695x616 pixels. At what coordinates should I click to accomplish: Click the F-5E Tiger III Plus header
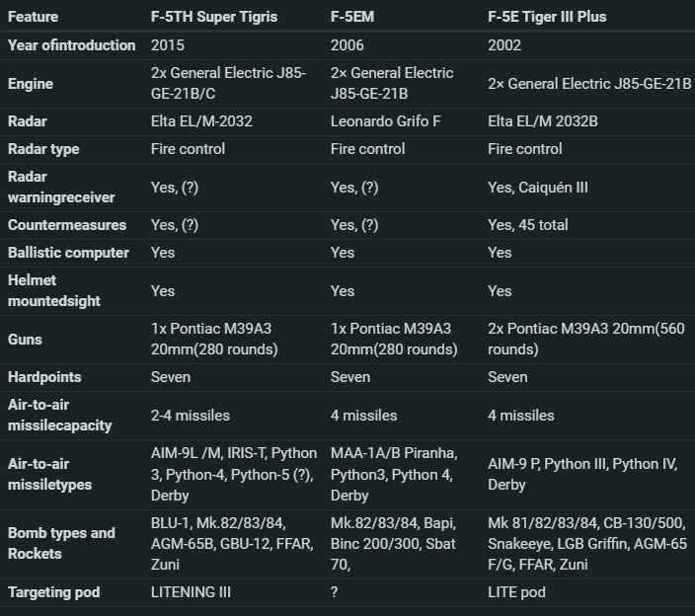coord(547,17)
